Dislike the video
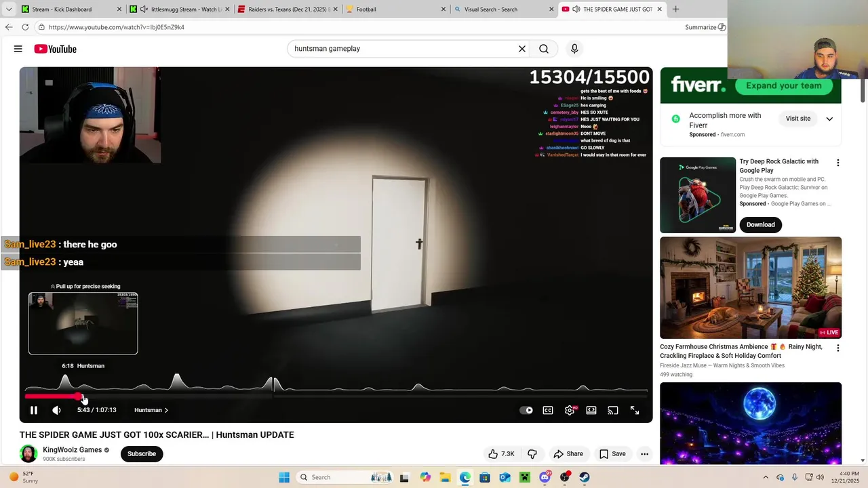The height and width of the screenshot is (488, 868). pyautogui.click(x=532, y=454)
